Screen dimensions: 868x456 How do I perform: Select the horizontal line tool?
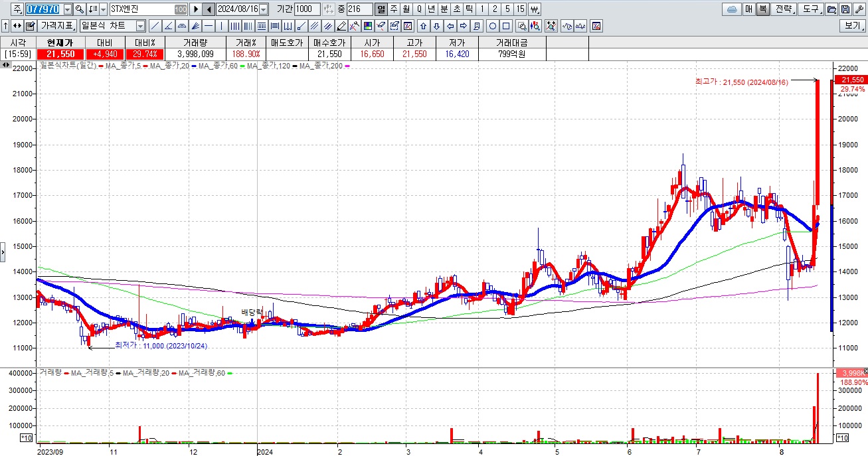point(209,26)
